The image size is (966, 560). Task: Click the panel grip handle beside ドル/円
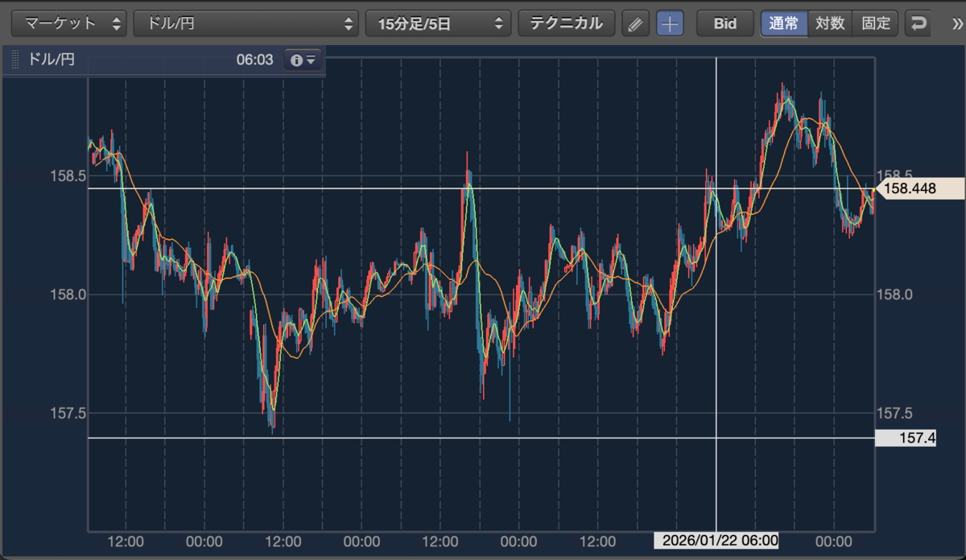[15, 60]
